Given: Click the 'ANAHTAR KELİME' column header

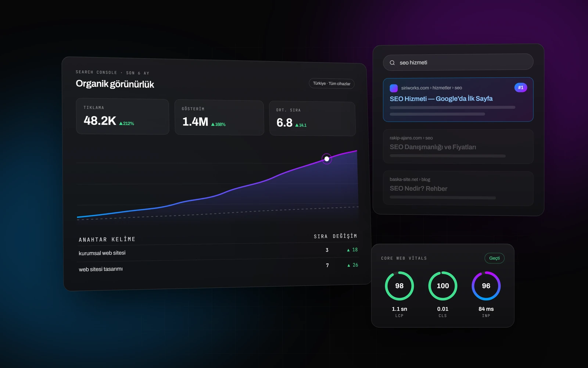Looking at the screenshot, I should click(107, 240).
